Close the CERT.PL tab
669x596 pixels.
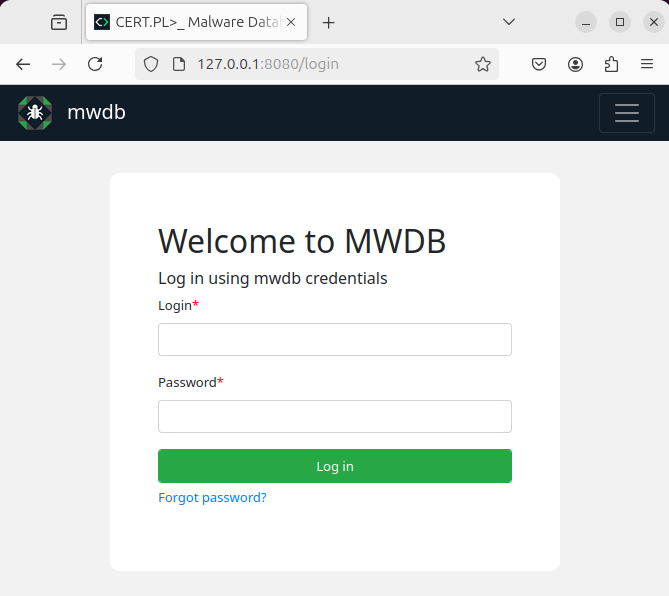click(x=291, y=22)
